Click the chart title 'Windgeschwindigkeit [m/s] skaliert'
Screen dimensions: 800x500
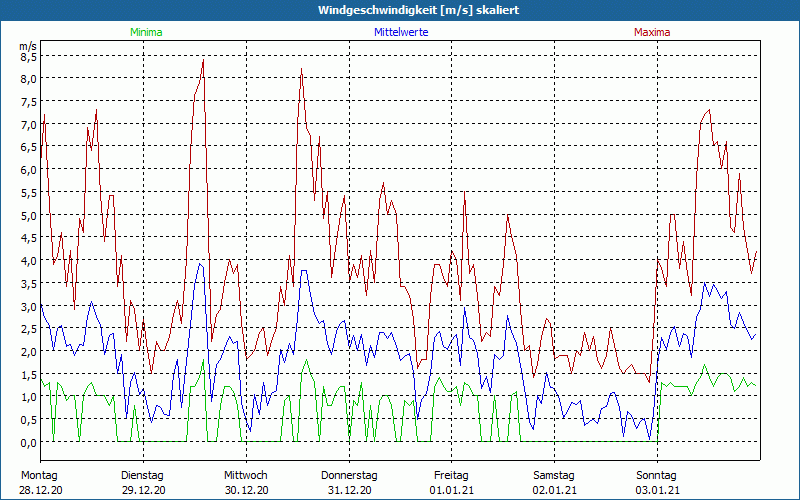(418, 10)
